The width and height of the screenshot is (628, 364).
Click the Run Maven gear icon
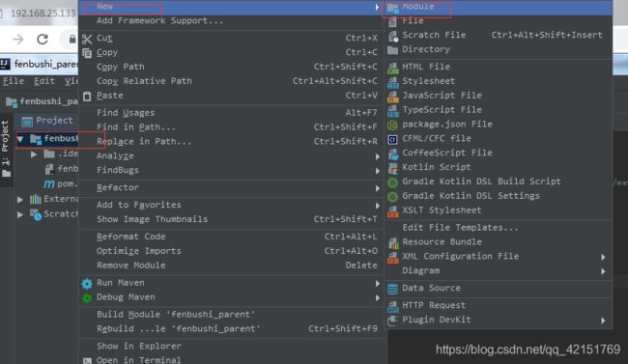point(87,284)
